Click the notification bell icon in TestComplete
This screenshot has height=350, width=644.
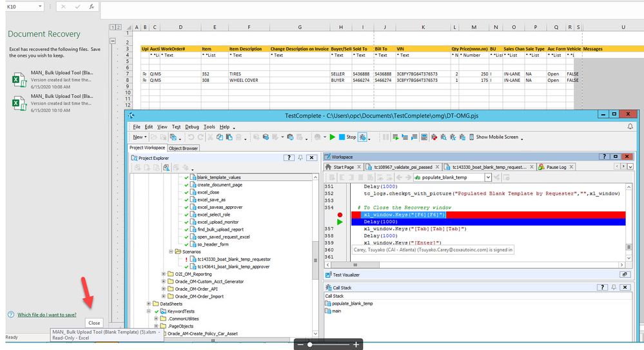(x=630, y=127)
